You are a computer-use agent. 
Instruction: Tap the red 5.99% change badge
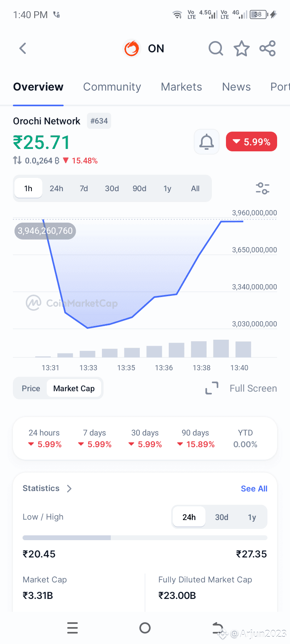tap(251, 142)
